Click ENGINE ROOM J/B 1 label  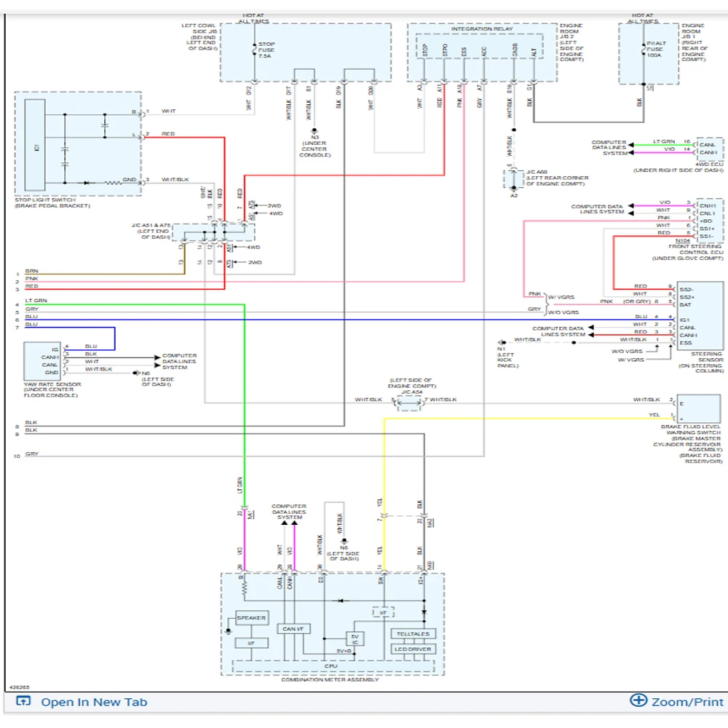point(694,42)
